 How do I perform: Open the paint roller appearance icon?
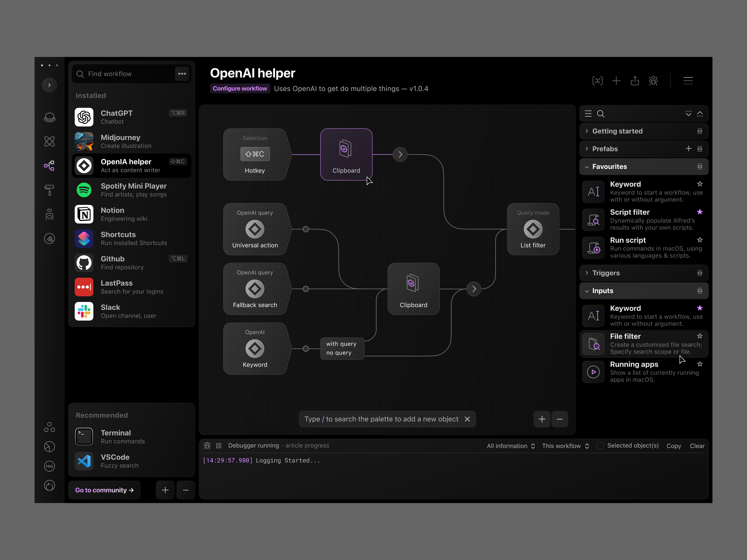[49, 190]
